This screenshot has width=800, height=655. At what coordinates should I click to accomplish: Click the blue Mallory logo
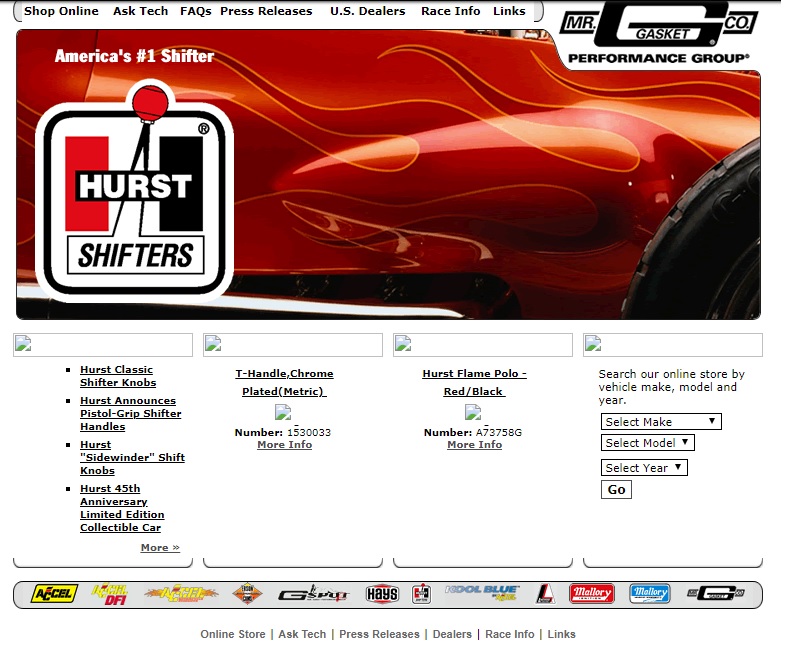[649, 594]
